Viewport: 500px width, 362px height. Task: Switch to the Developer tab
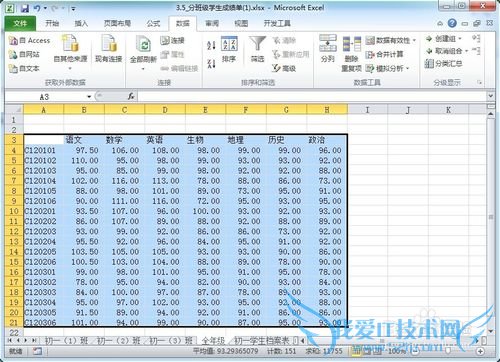pos(277,23)
